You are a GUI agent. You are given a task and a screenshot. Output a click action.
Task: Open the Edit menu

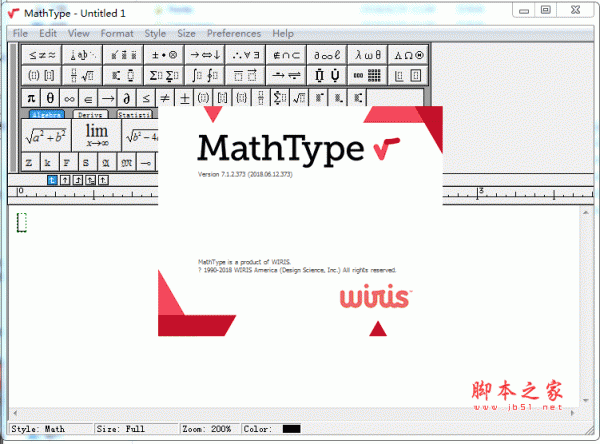(x=48, y=33)
